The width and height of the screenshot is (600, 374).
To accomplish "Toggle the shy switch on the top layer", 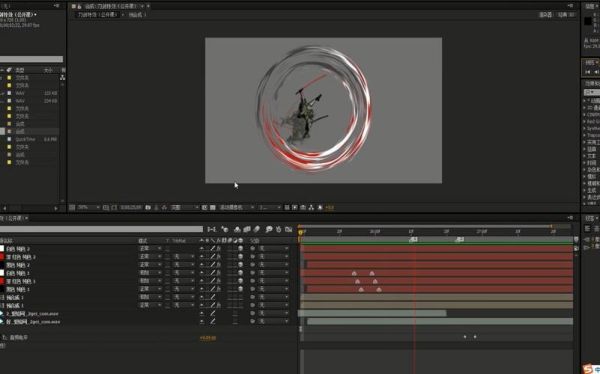I will (202, 249).
